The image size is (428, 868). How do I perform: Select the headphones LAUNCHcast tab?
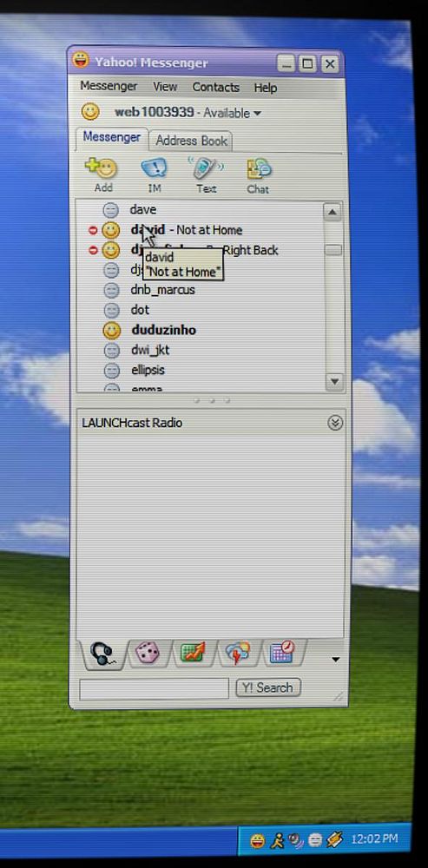tap(103, 654)
